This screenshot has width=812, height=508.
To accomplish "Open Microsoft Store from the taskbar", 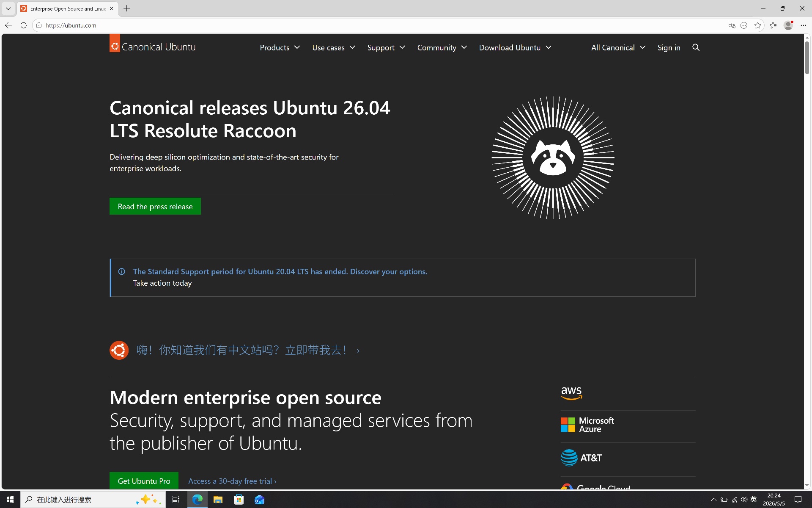I will [239, 500].
